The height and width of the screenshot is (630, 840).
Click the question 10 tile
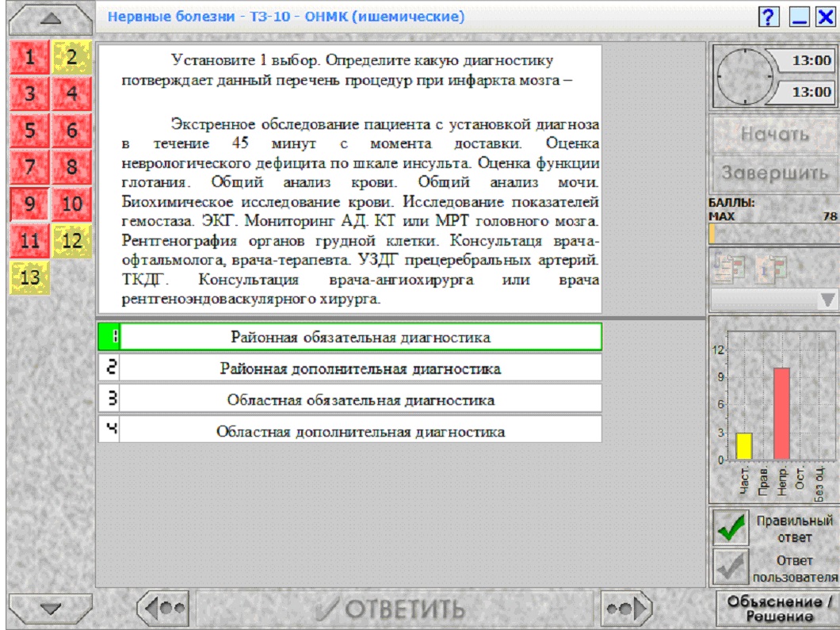72,204
